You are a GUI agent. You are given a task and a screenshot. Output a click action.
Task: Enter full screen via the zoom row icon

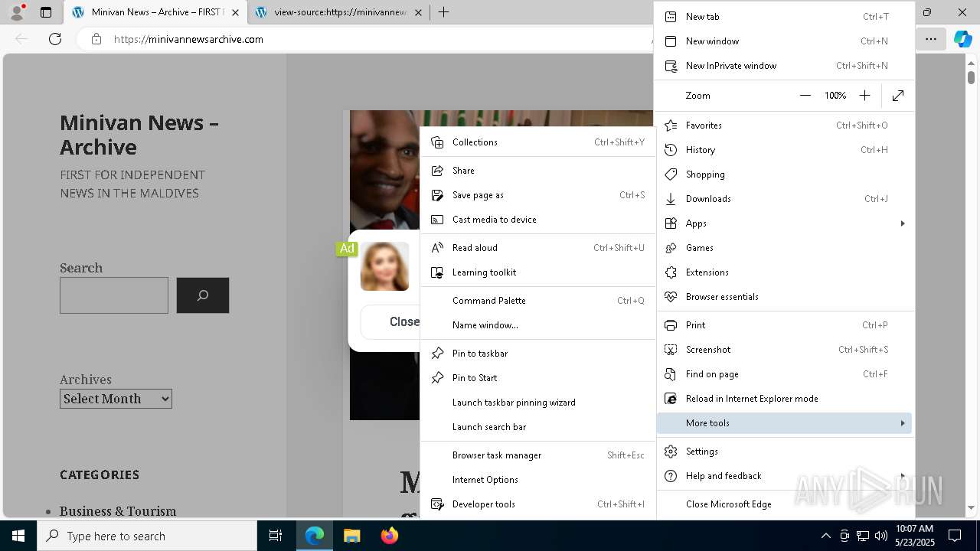pos(898,96)
